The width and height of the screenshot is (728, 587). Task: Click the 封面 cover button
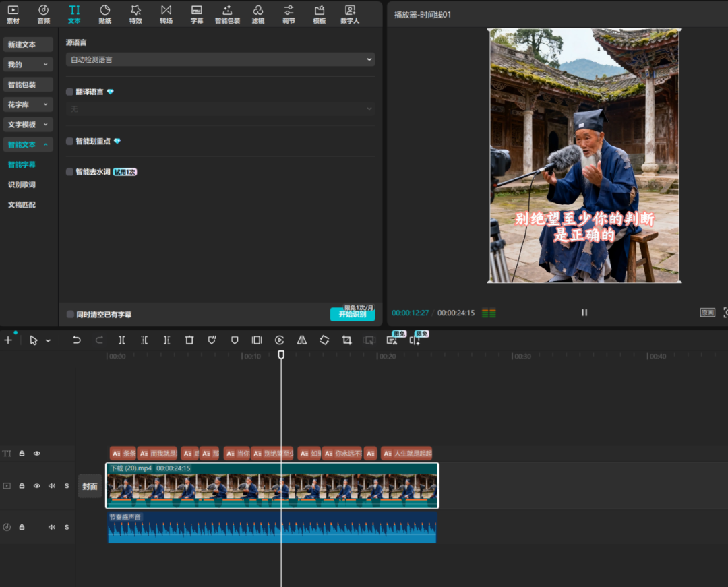point(90,487)
